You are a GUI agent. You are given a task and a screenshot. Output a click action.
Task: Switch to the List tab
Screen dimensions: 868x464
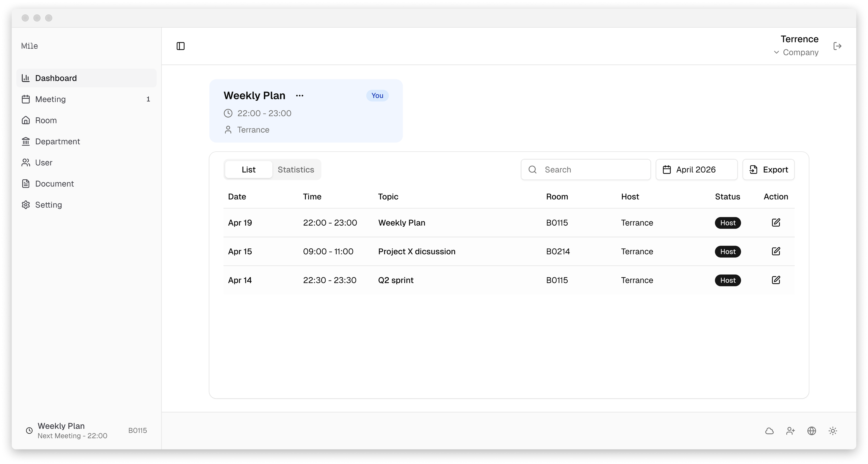[249, 170]
